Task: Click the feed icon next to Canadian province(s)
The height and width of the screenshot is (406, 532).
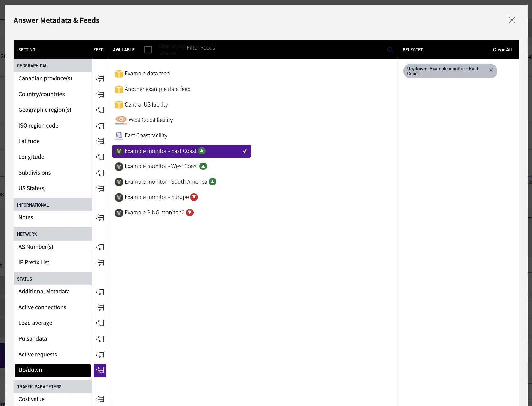Action: click(100, 79)
